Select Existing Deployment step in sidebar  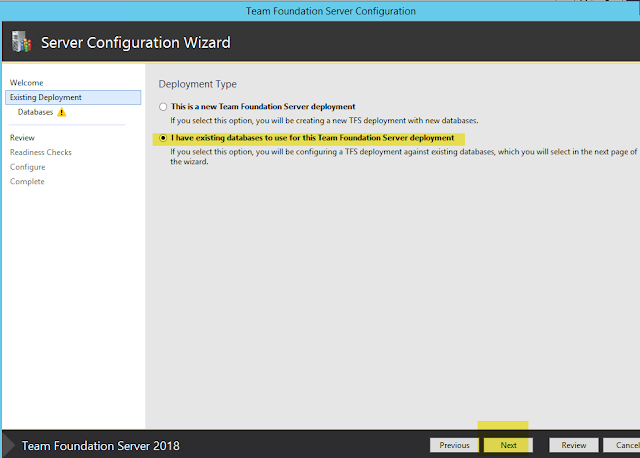coord(73,98)
